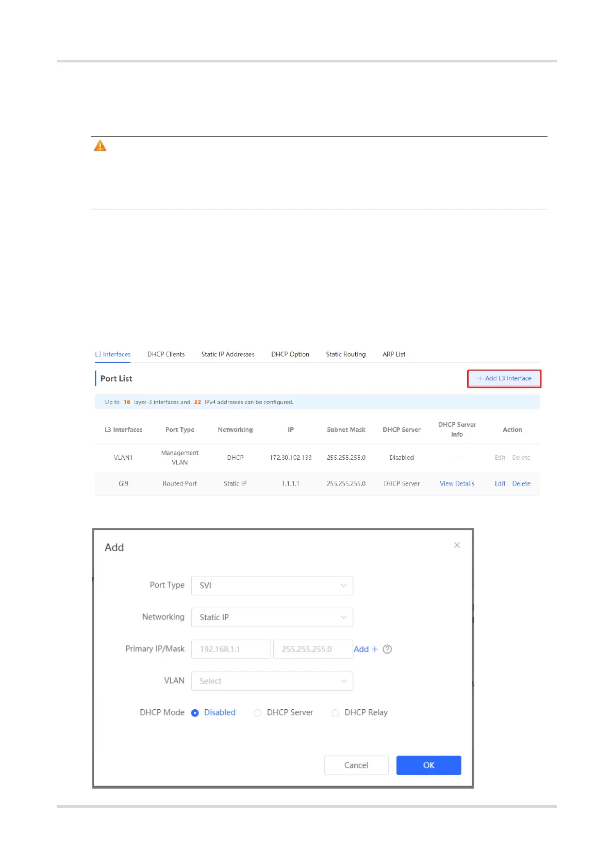
Task: Open the VLAN Select dropdown
Action: pos(272,681)
